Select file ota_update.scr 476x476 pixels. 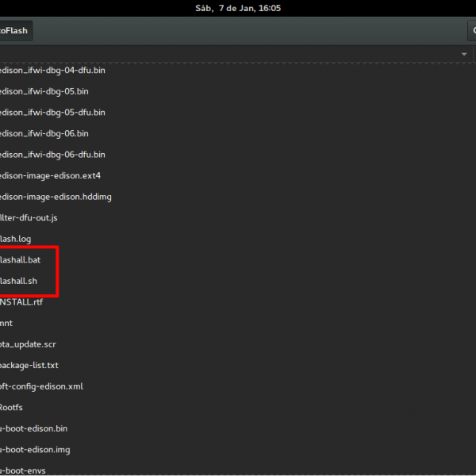(28, 344)
